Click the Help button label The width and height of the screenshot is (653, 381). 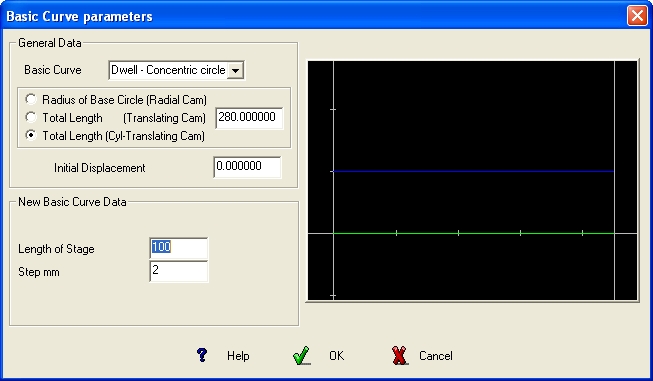click(238, 356)
